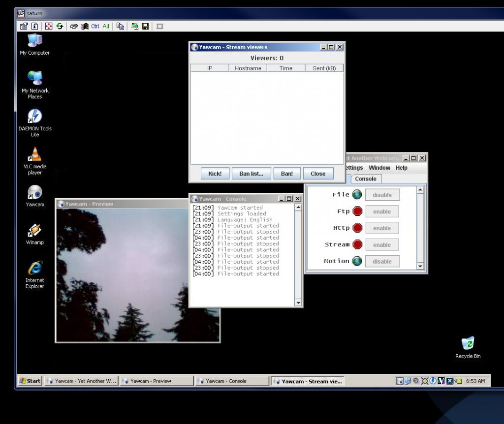Click the Yawcam icon in the system tray
Viewport: 504px width, 424px height.
pyautogui.click(x=400, y=381)
